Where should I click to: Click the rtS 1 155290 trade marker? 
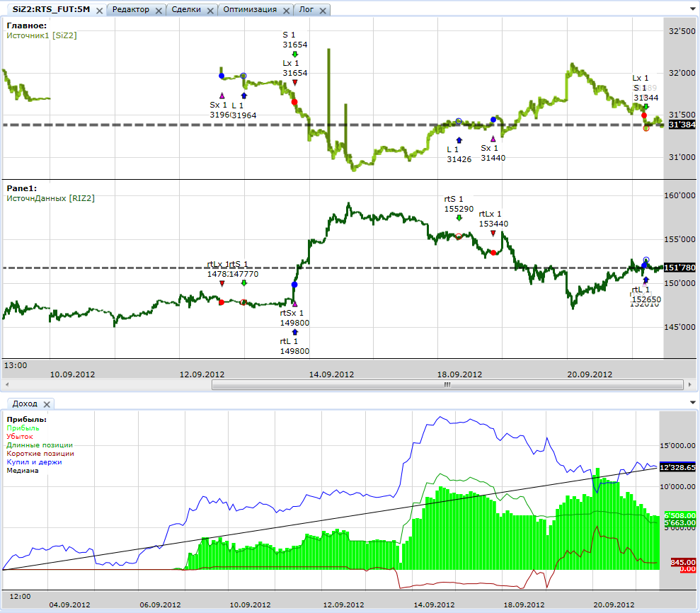(x=459, y=218)
